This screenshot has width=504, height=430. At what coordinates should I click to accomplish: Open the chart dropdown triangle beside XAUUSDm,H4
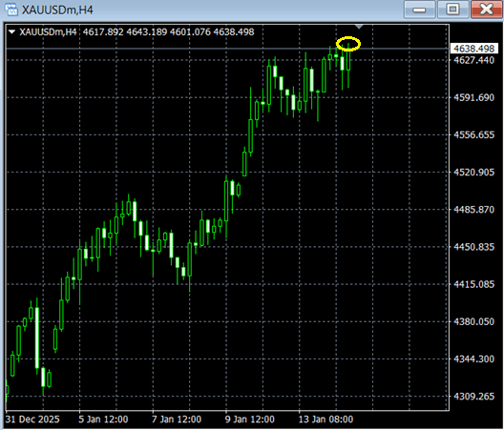(x=11, y=31)
